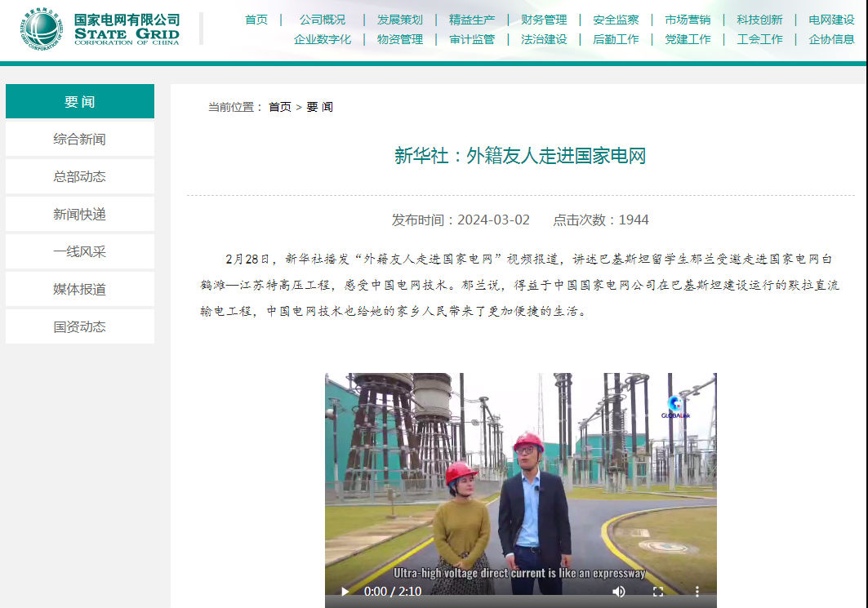Open the 综合新闻 sidebar section
Image resolution: width=868 pixels, height=608 pixels.
pyautogui.click(x=80, y=139)
